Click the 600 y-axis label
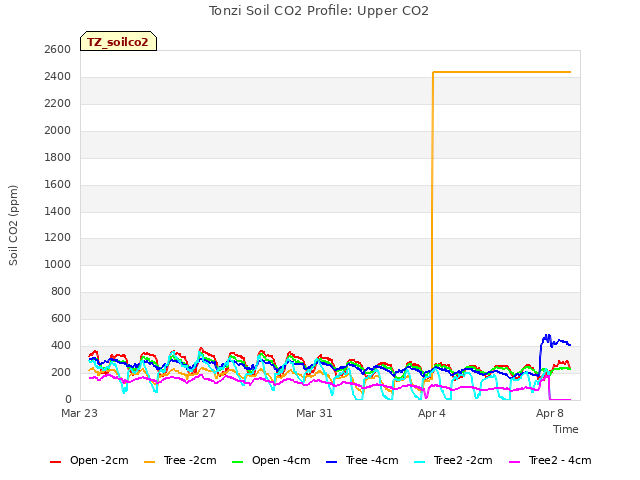 [61, 318]
